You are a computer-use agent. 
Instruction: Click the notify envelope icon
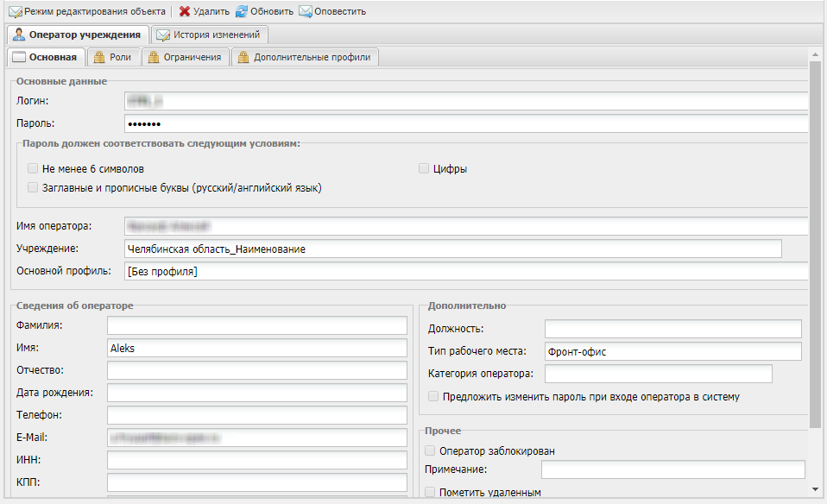(x=306, y=12)
